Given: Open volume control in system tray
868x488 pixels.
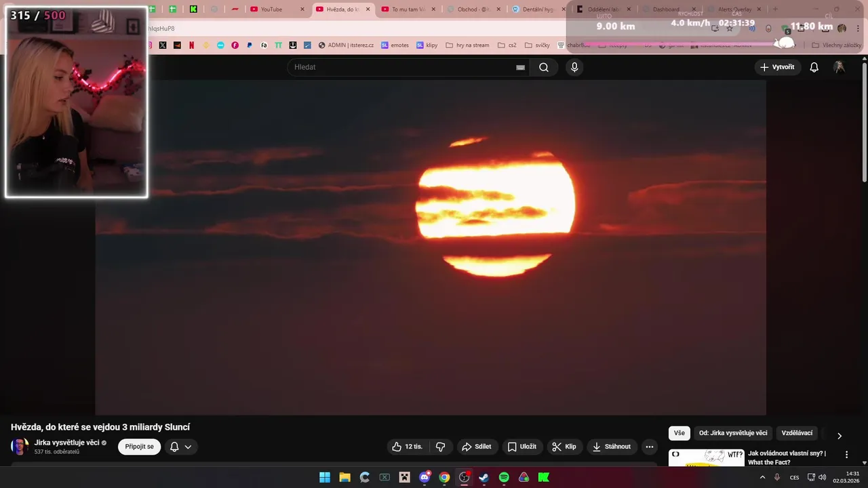Looking at the screenshot, I should pyautogui.click(x=823, y=477).
